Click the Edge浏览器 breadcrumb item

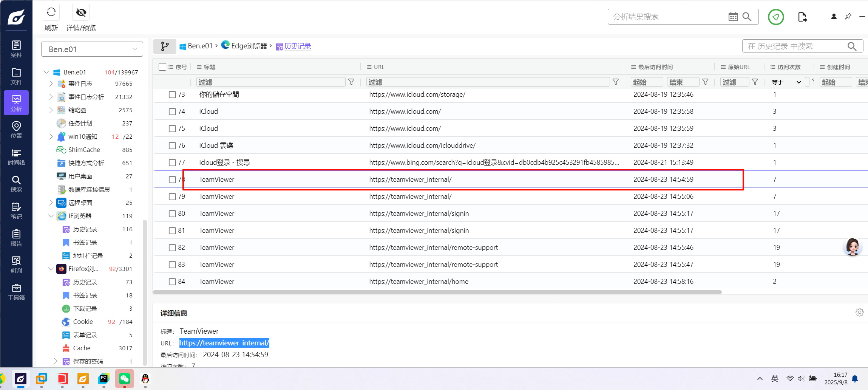coord(244,46)
